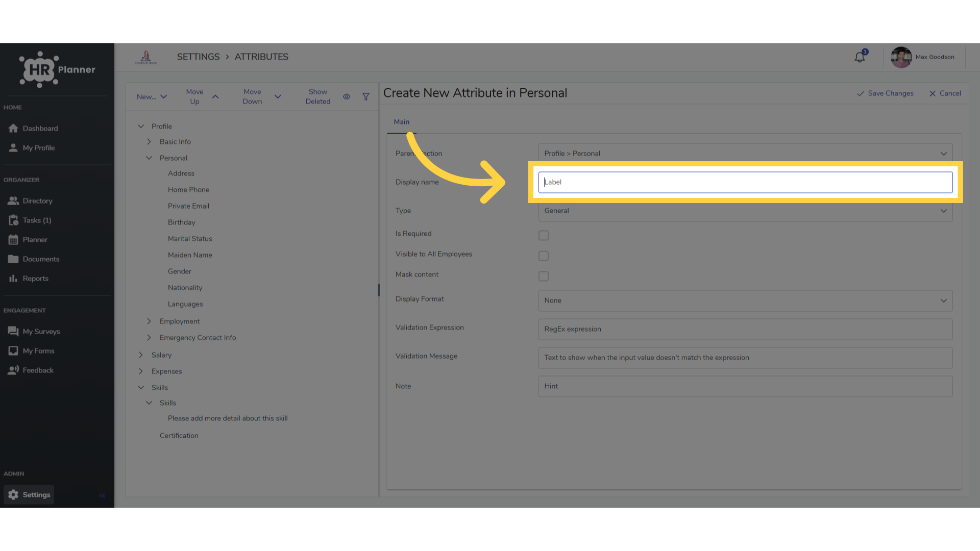Expand Emergency Contact Info node
The image size is (980, 551).
click(x=149, y=338)
